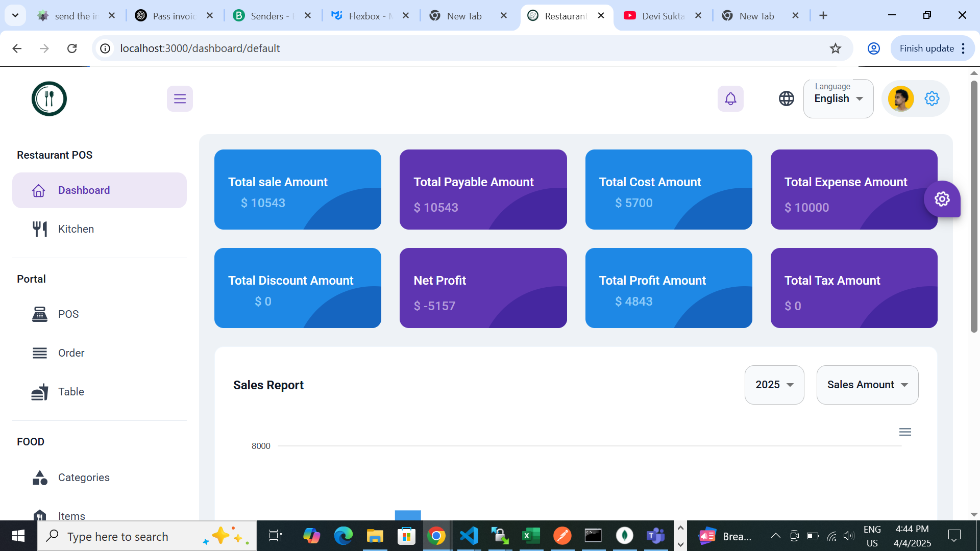Go to POS in the sidebar
The image size is (980, 551).
(x=68, y=314)
